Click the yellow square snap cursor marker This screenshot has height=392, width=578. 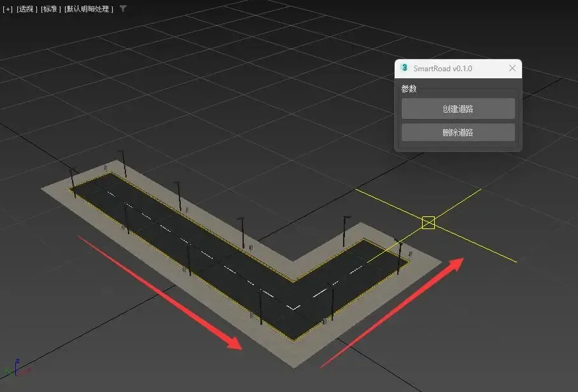tap(428, 223)
